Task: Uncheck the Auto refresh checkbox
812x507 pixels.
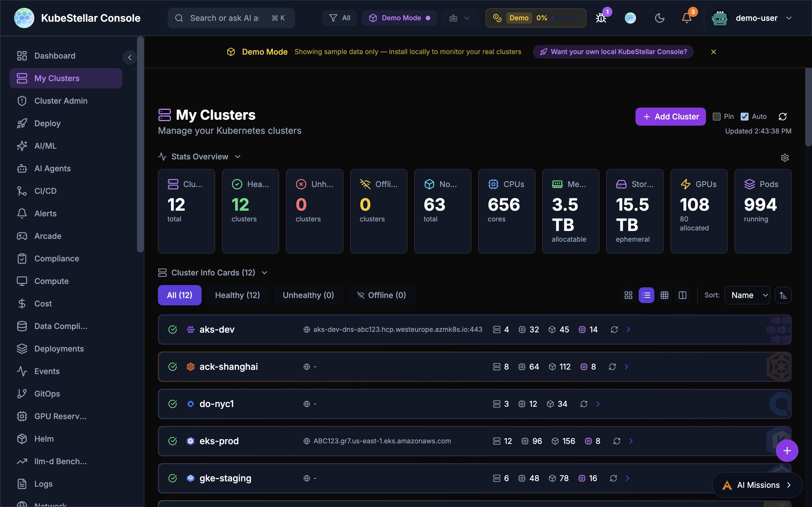Action: coord(745,117)
